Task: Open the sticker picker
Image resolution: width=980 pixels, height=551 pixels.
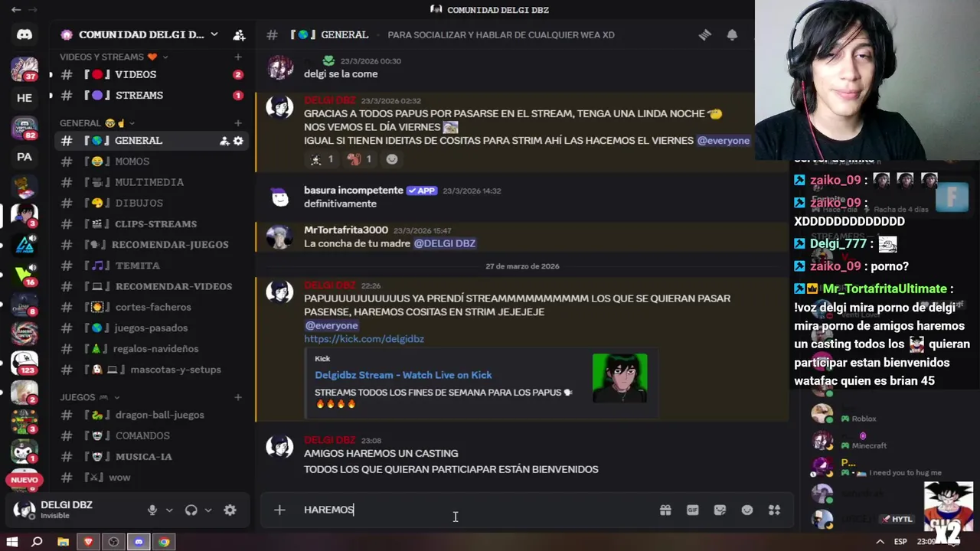Action: pyautogui.click(x=720, y=510)
